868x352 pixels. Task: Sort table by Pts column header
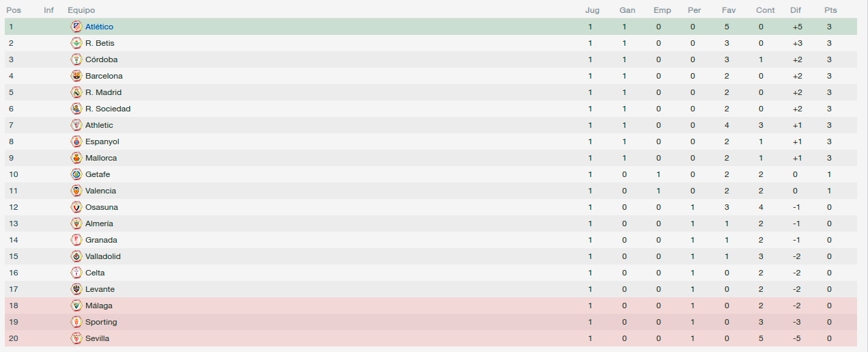(x=830, y=10)
